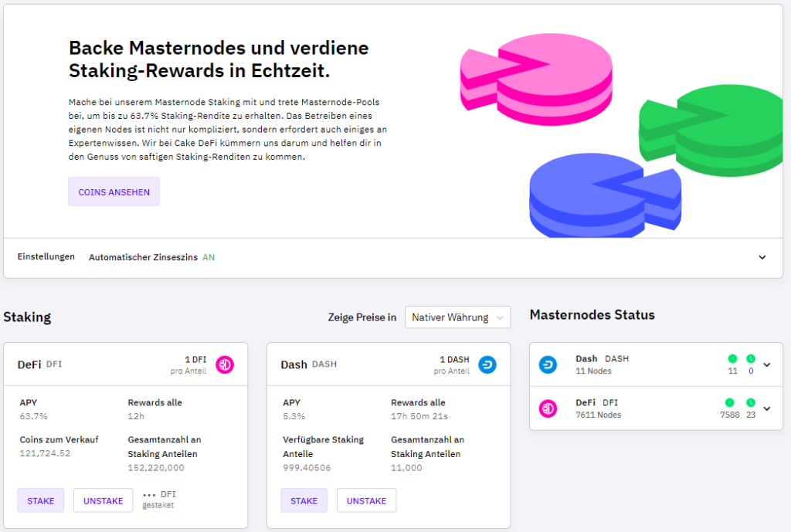Click DeFi icon in Masternodes Status list
791x532 pixels.
pyautogui.click(x=548, y=408)
